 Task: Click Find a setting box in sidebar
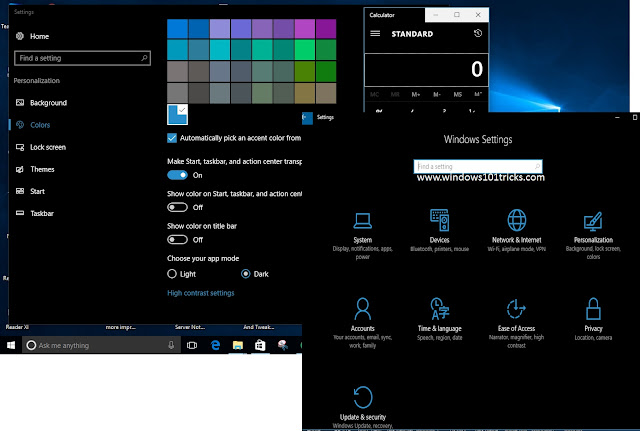point(82,58)
